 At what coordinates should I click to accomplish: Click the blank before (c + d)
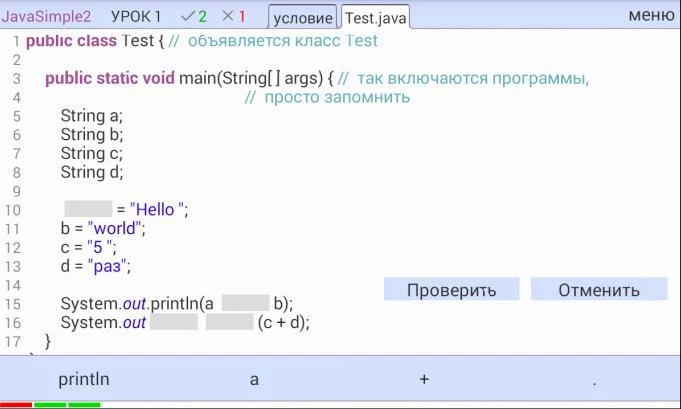coord(229,322)
